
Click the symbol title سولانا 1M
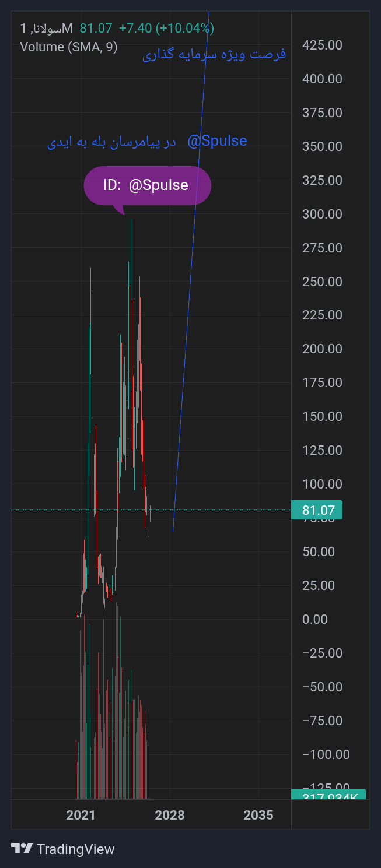click(x=46, y=28)
